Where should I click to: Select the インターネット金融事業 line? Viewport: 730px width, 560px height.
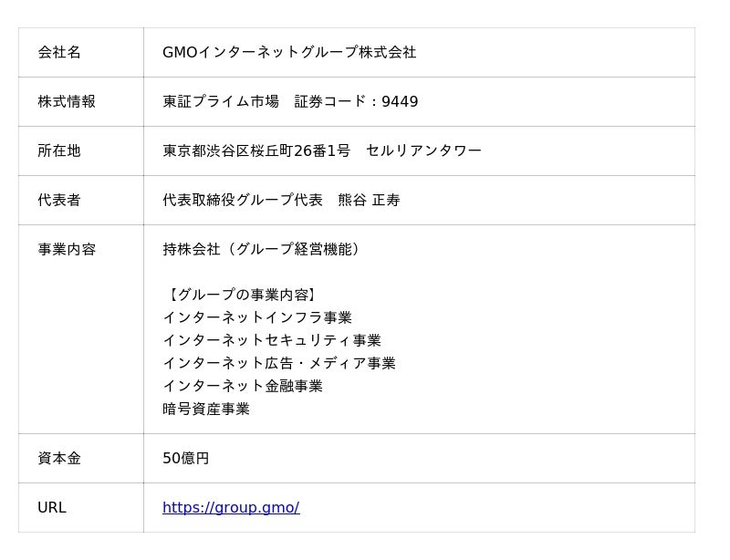(242, 387)
